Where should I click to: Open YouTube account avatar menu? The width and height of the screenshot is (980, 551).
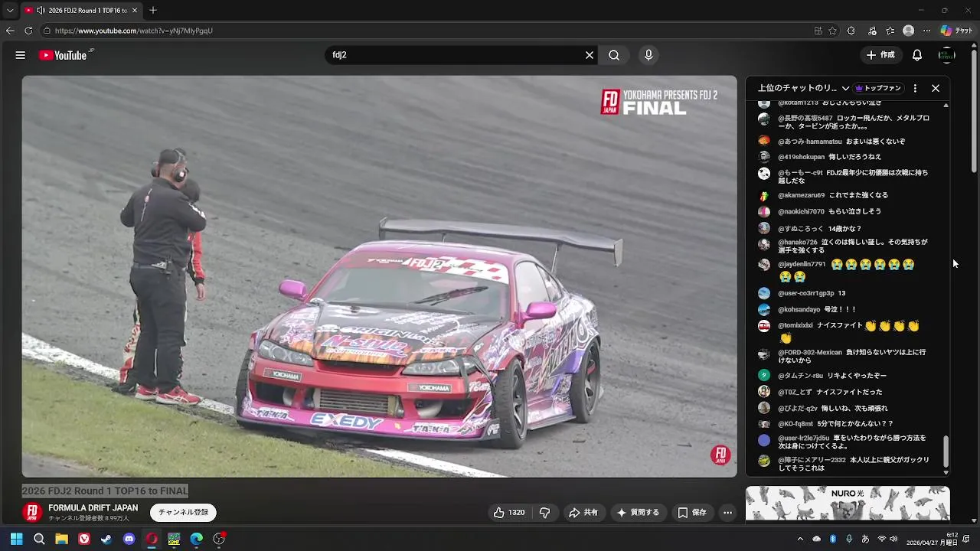[947, 55]
